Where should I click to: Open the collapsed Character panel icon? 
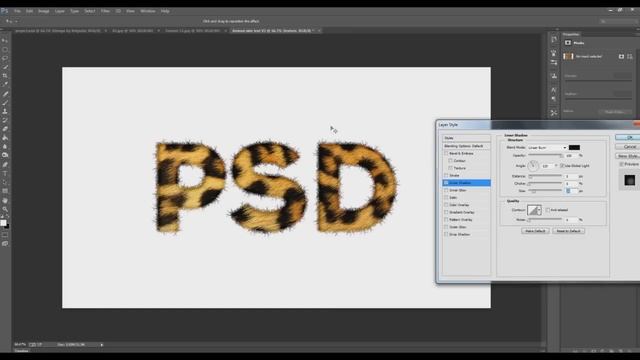tap(554, 89)
